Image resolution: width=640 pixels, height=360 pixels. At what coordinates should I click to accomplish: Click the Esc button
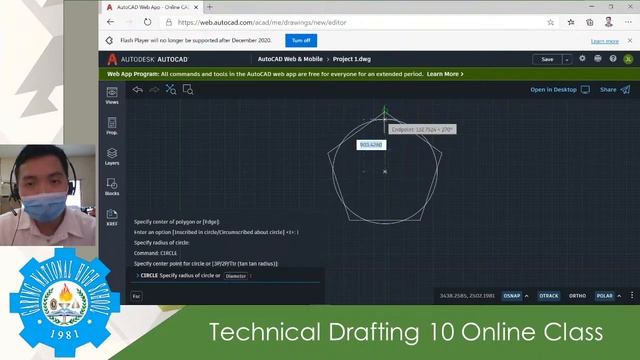click(x=136, y=296)
